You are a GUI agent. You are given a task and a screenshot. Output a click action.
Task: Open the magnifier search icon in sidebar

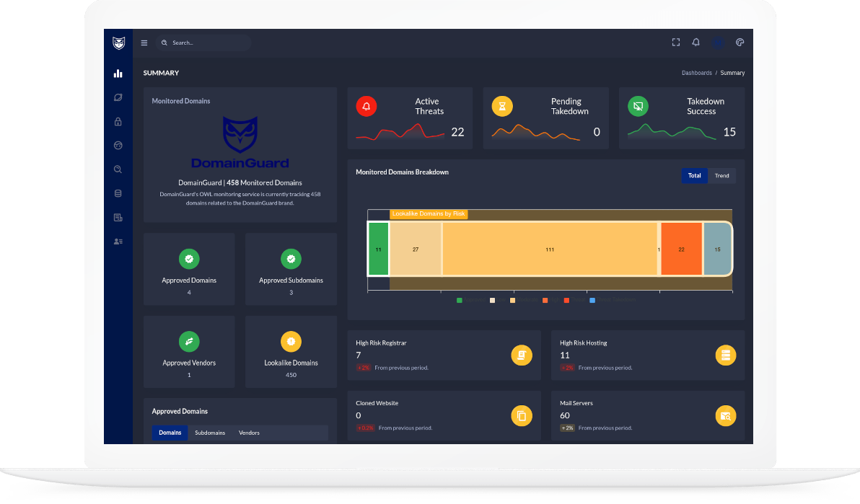[118, 169]
